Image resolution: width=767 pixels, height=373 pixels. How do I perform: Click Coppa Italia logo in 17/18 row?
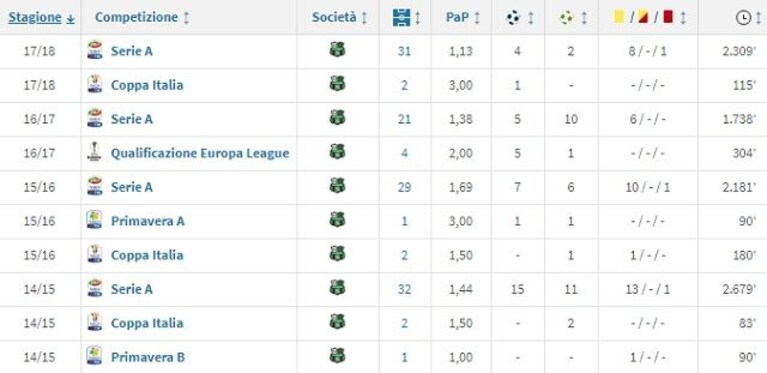[x=94, y=84]
